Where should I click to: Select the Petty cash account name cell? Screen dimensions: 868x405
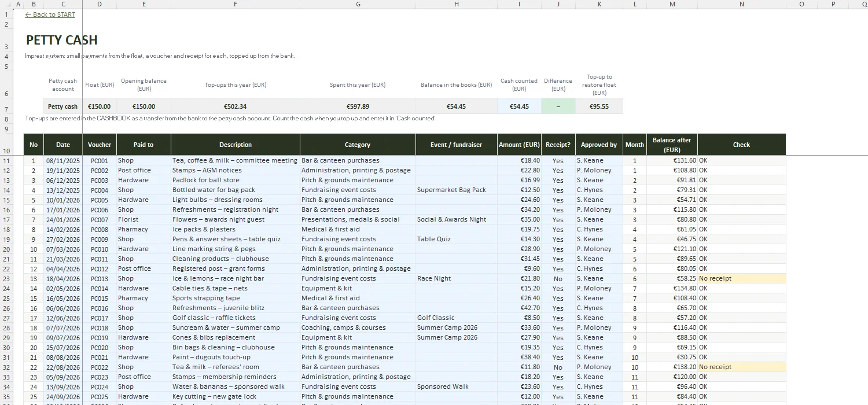point(63,106)
